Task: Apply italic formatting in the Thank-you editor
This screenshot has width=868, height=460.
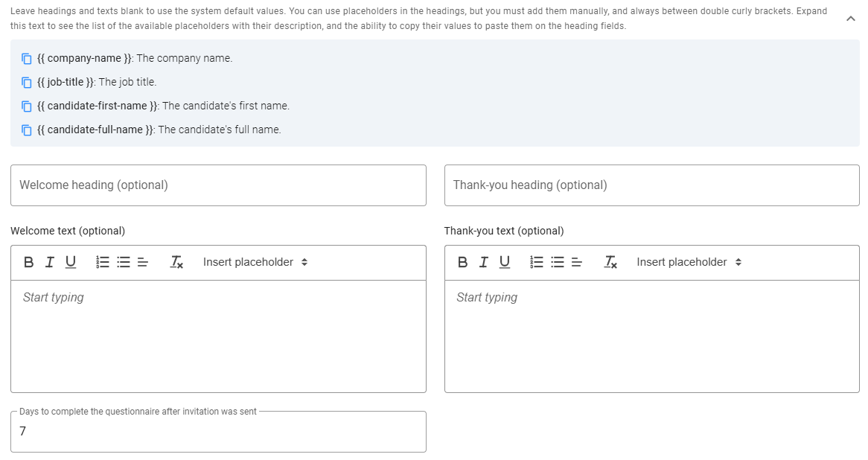Action: [x=483, y=262]
